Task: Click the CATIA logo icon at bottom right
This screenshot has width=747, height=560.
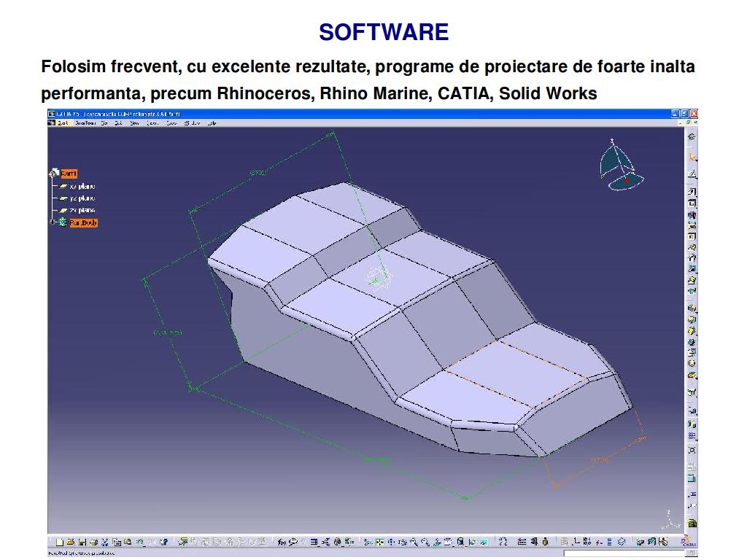Action: pyautogui.click(x=687, y=542)
